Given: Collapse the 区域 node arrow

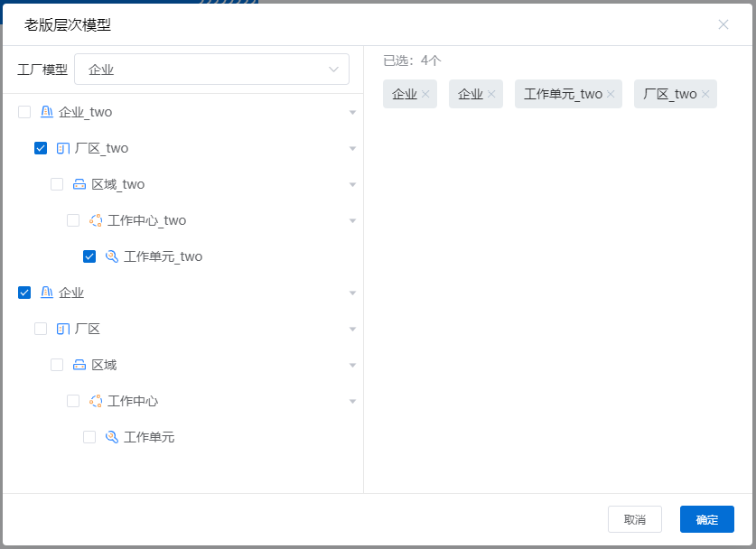Looking at the screenshot, I should click(352, 366).
